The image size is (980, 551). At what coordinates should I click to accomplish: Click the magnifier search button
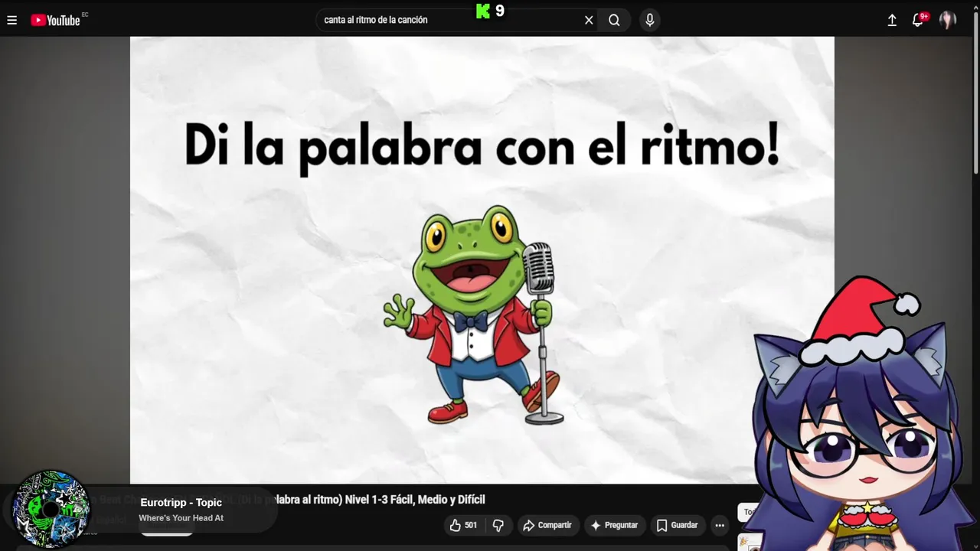click(x=614, y=20)
